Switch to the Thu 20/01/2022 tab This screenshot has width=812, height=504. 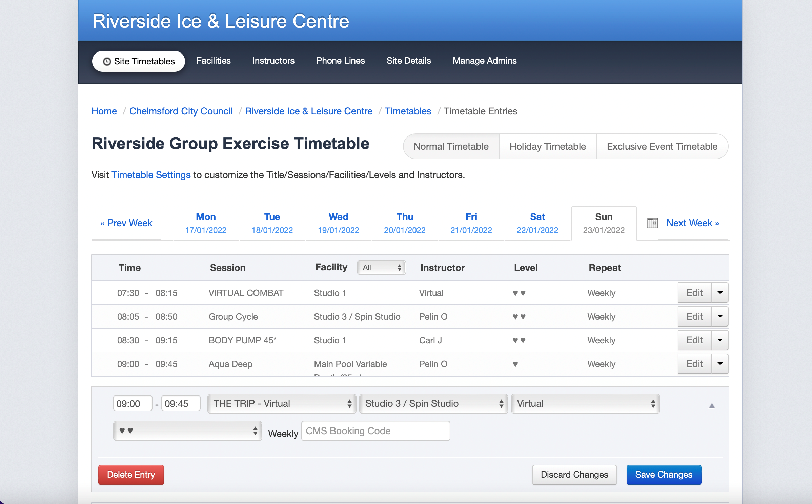point(405,223)
